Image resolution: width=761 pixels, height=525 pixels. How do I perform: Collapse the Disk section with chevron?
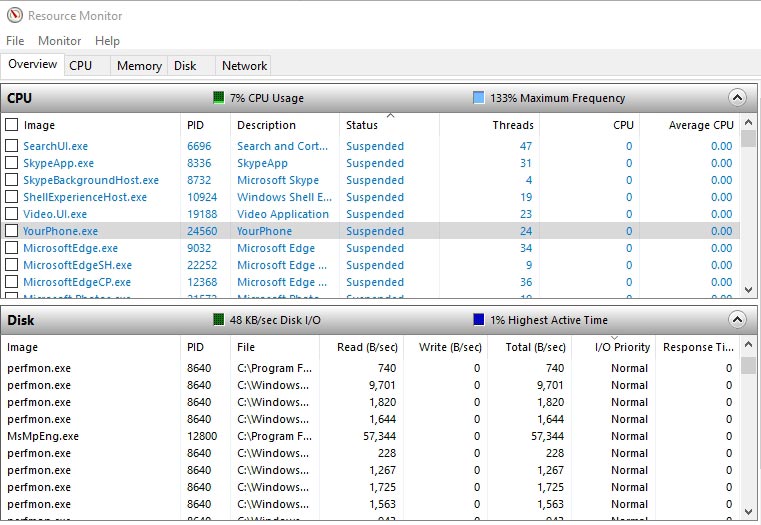[737, 320]
